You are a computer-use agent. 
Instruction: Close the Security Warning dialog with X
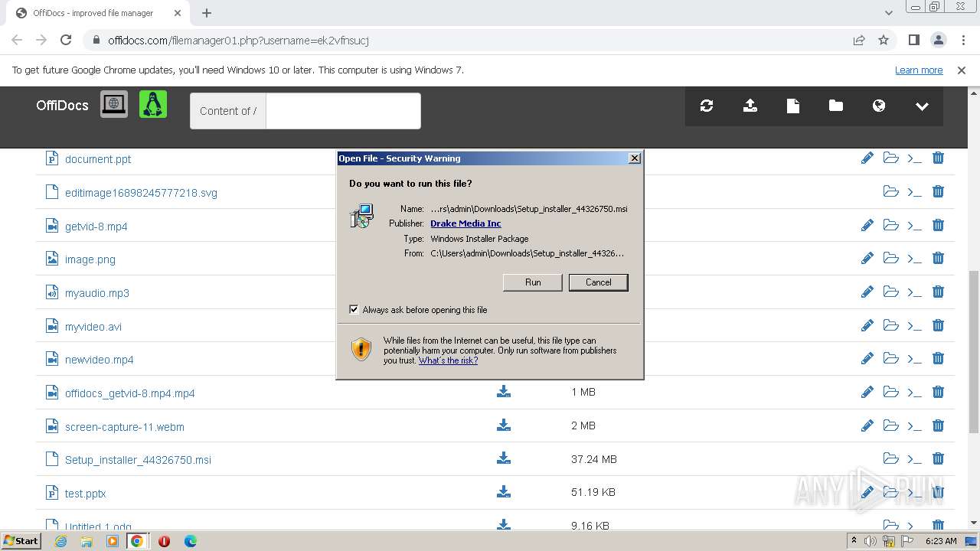(x=635, y=158)
